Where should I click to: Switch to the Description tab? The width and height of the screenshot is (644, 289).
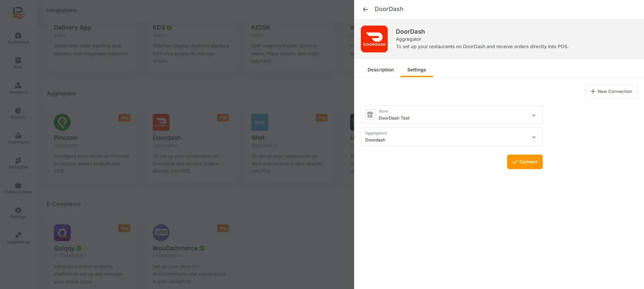381,70
